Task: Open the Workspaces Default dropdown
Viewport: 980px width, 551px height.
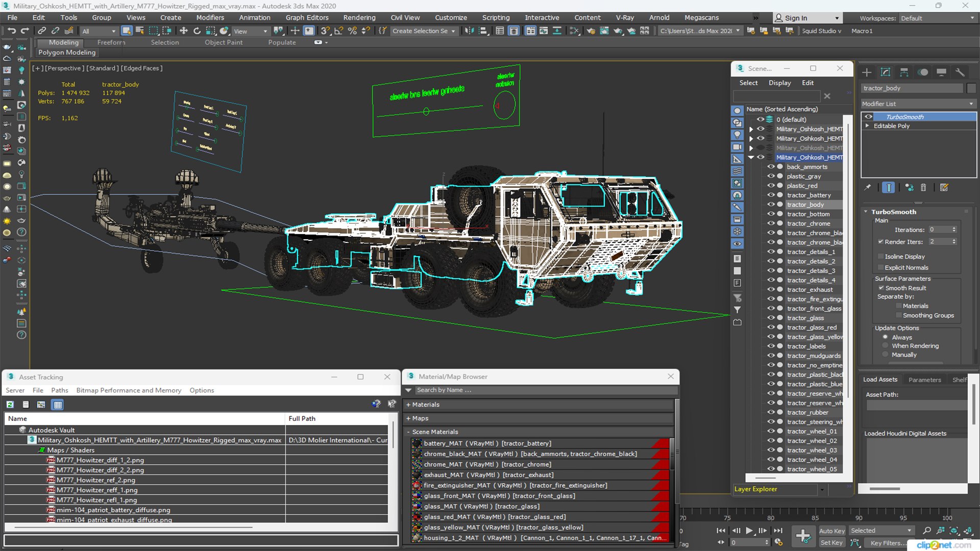Action: click(x=937, y=18)
